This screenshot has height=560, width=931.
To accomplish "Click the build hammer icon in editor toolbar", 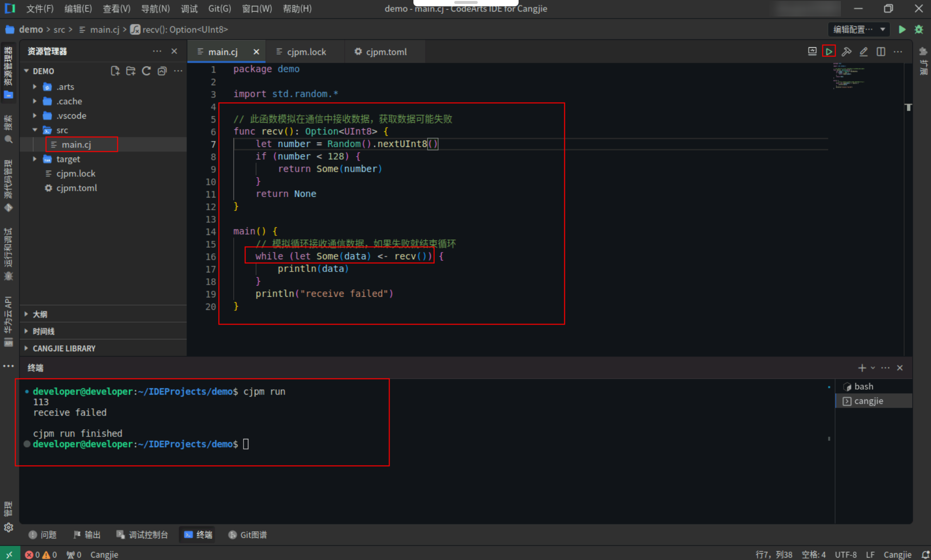I will pyautogui.click(x=846, y=52).
